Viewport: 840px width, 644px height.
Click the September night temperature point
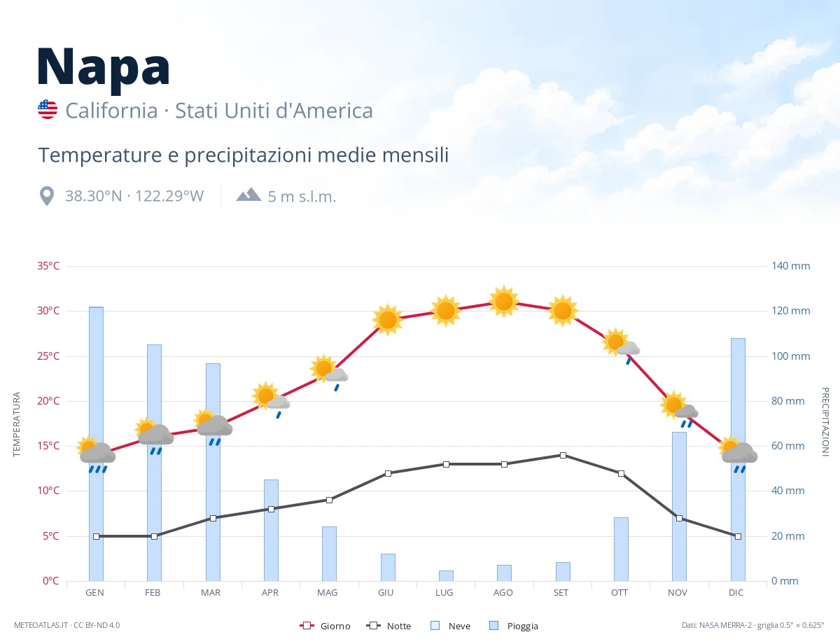tap(563, 455)
